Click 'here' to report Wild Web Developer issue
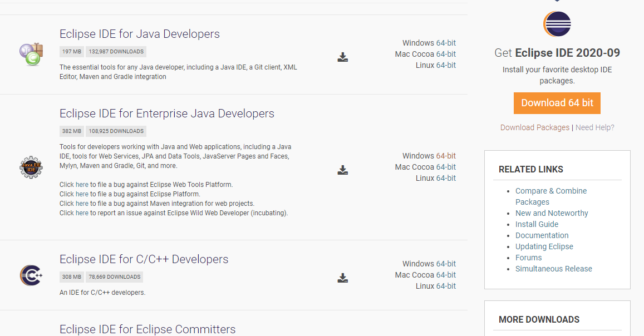 pos(82,213)
